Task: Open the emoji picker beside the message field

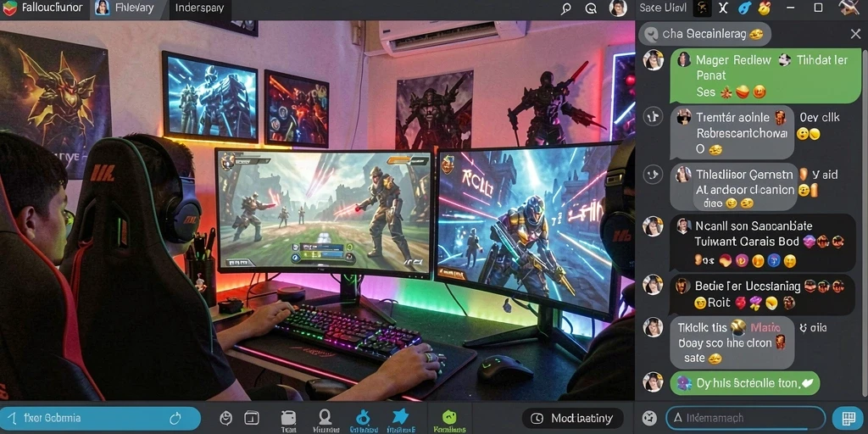Action: [x=649, y=418]
